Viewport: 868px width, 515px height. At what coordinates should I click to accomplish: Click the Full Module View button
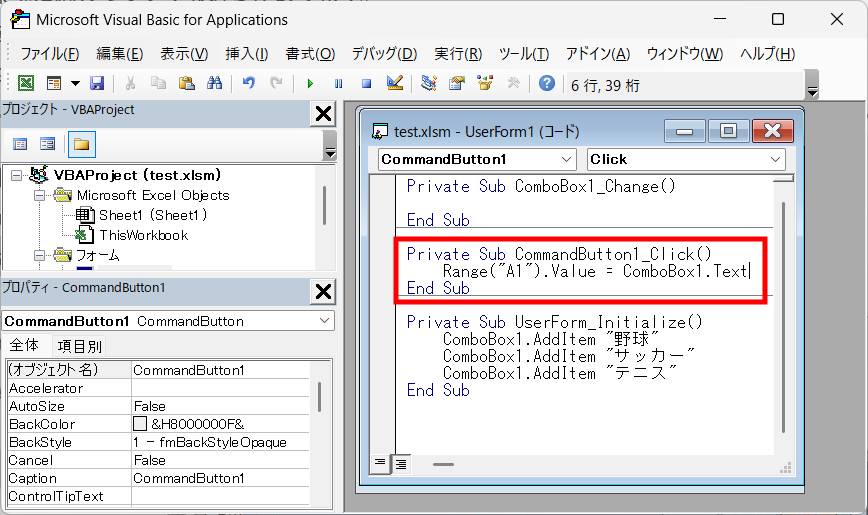[401, 464]
